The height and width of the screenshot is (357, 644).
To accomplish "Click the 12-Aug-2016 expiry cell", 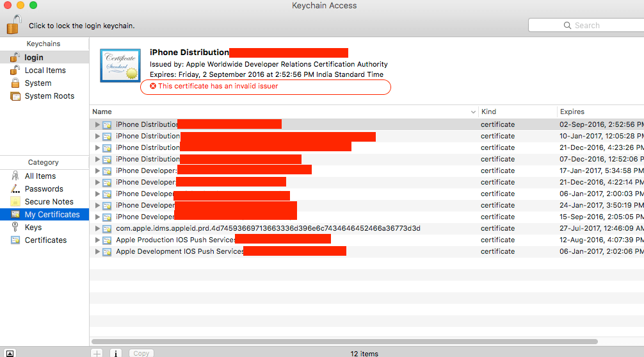I will [x=601, y=239].
